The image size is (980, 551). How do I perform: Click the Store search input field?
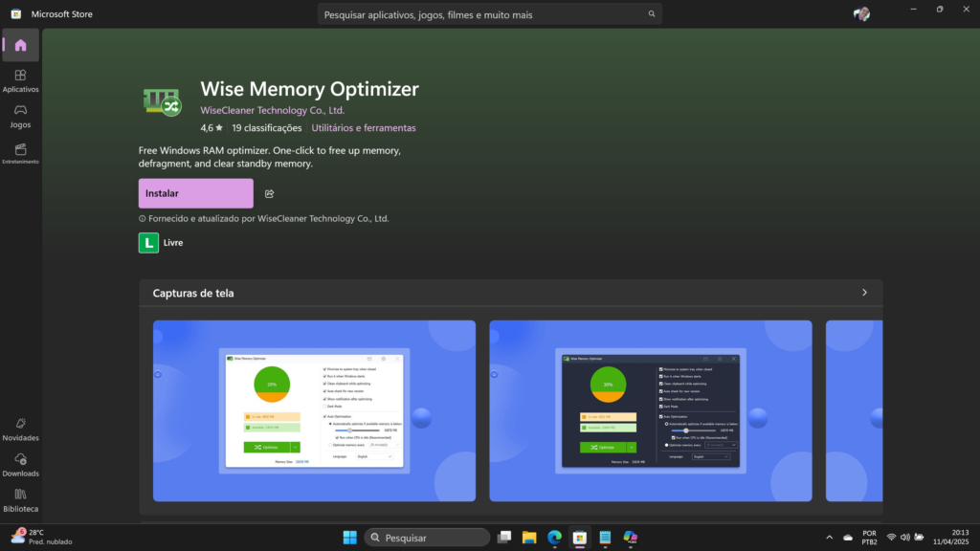pyautogui.click(x=483, y=14)
